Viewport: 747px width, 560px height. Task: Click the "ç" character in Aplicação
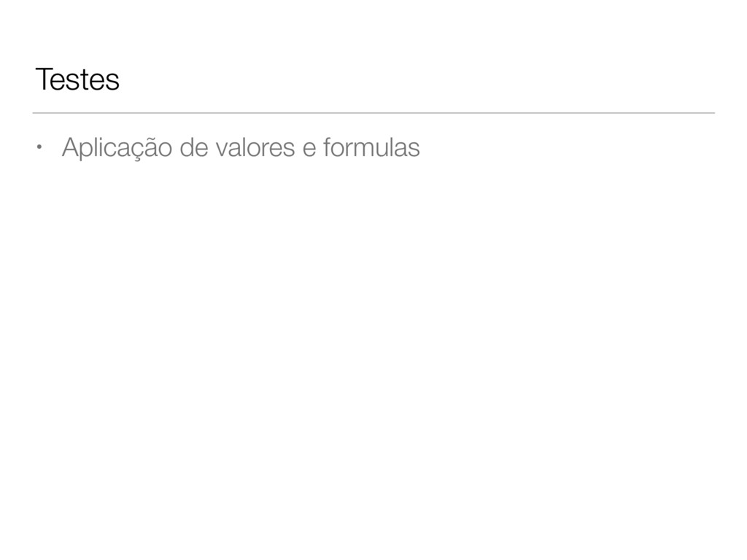128,150
